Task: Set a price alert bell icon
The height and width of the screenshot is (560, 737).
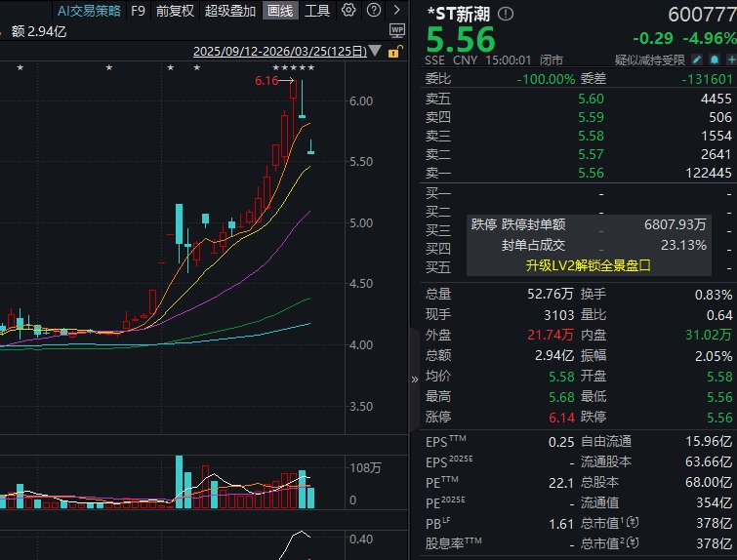Action: (715, 60)
